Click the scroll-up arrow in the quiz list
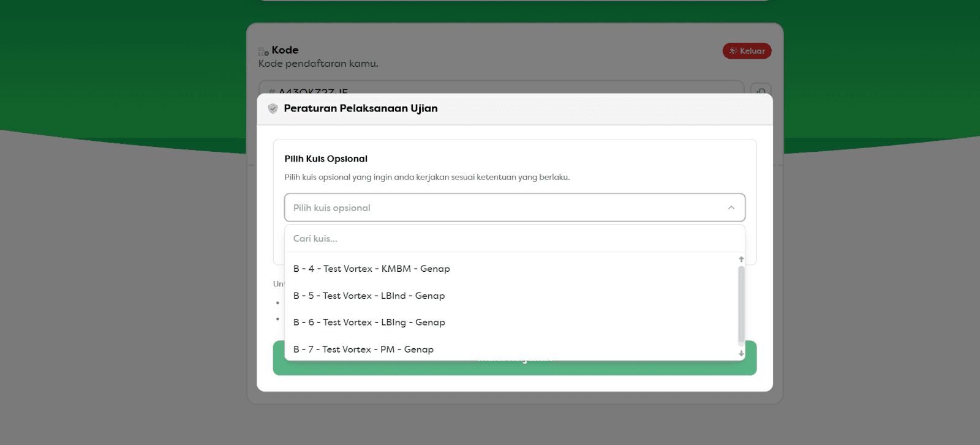This screenshot has height=445, width=980. [741, 260]
